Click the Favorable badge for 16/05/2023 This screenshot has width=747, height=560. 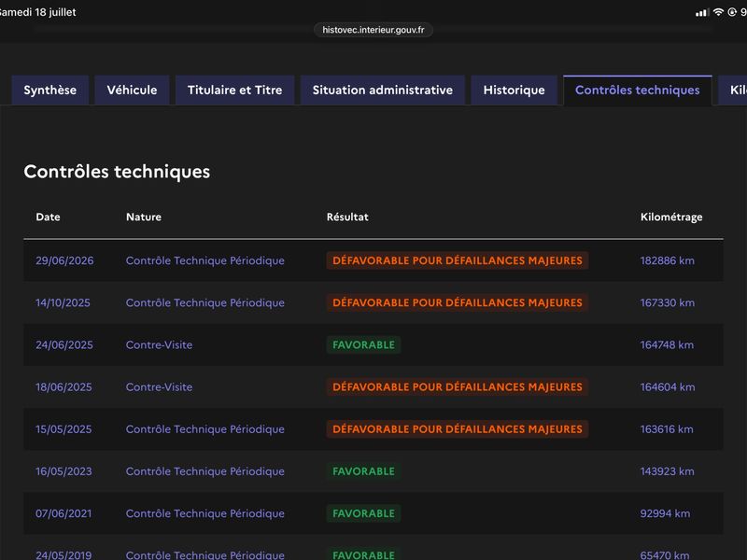click(x=363, y=471)
